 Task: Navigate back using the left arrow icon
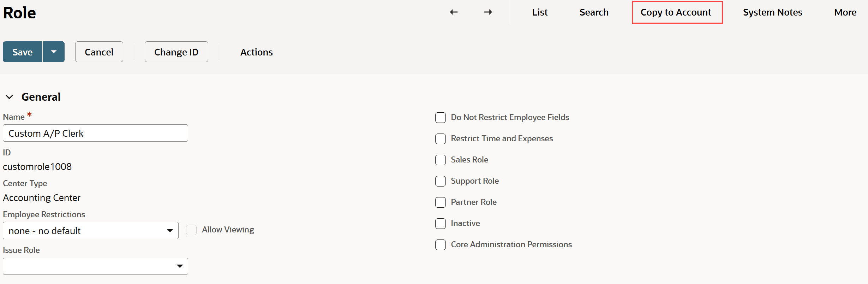454,12
